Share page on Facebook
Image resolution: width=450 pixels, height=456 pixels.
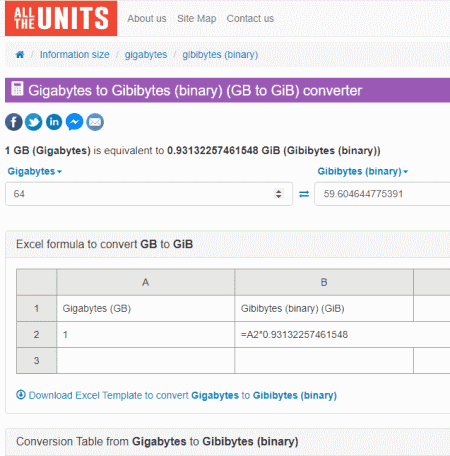click(14, 122)
